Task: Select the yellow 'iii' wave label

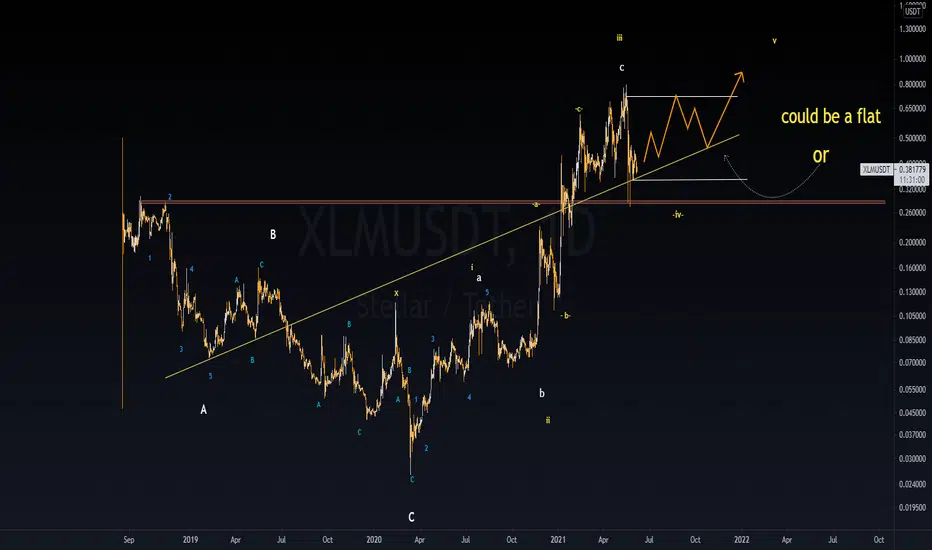Action: click(x=619, y=38)
